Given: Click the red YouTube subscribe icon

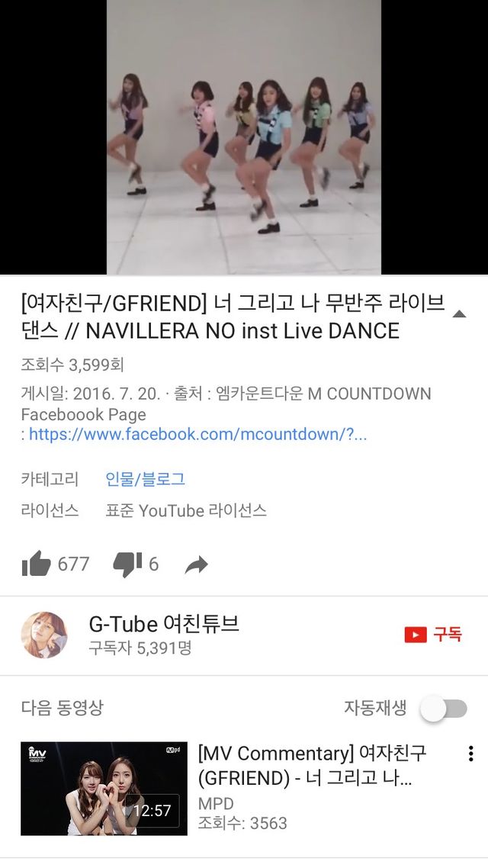Looking at the screenshot, I should [x=416, y=635].
